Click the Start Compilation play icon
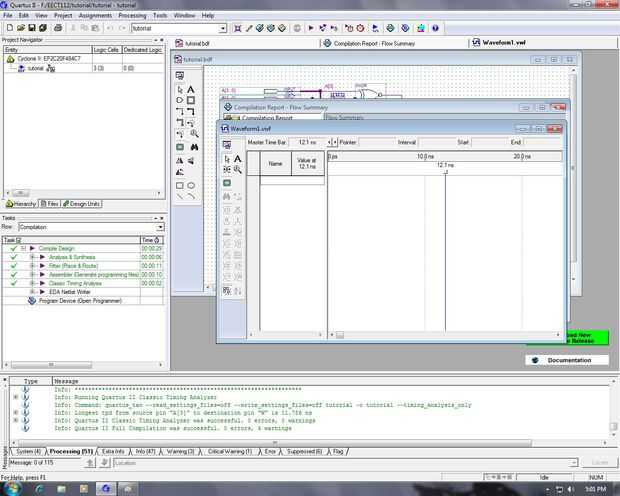Image resolution: width=620 pixels, height=496 pixels. tap(311, 28)
